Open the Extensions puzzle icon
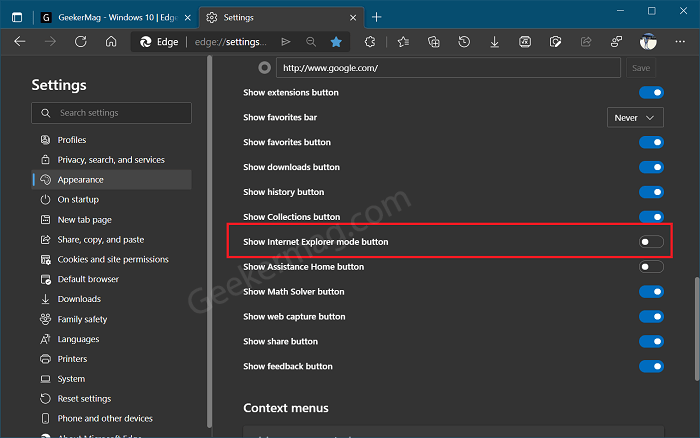The height and width of the screenshot is (438, 700). 370,42
